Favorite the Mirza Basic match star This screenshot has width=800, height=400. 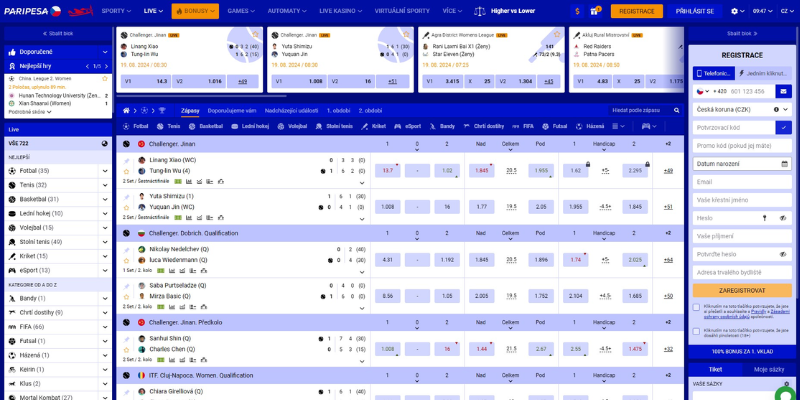click(x=126, y=296)
